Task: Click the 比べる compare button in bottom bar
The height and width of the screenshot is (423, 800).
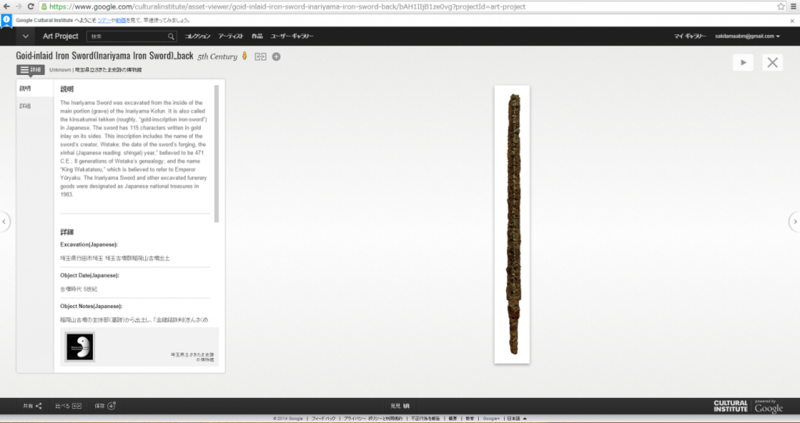Action: (68, 406)
